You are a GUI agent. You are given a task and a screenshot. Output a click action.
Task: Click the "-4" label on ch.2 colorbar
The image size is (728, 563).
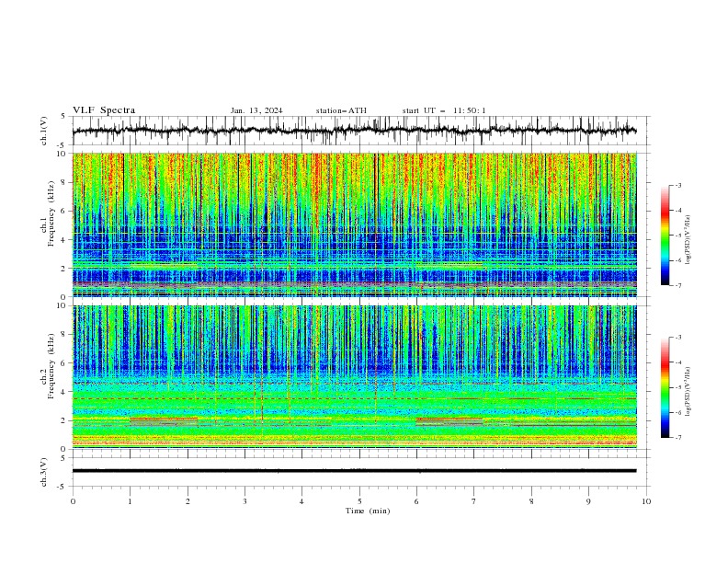coord(678,362)
